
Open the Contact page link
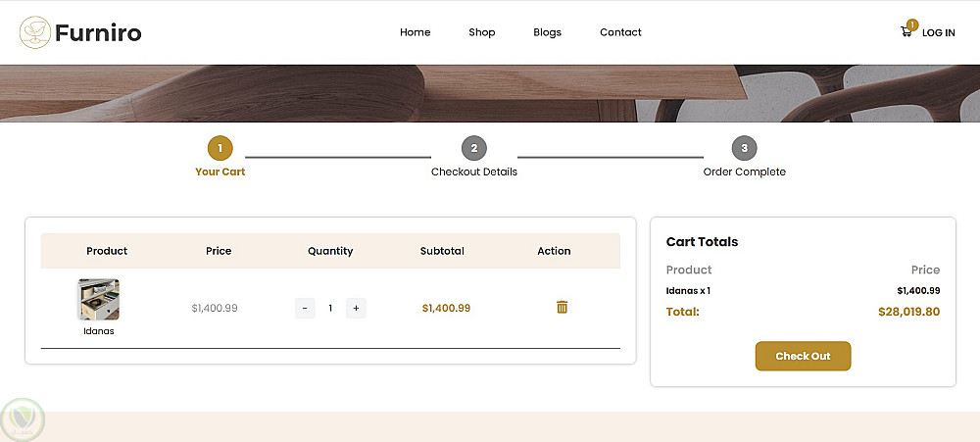click(620, 32)
